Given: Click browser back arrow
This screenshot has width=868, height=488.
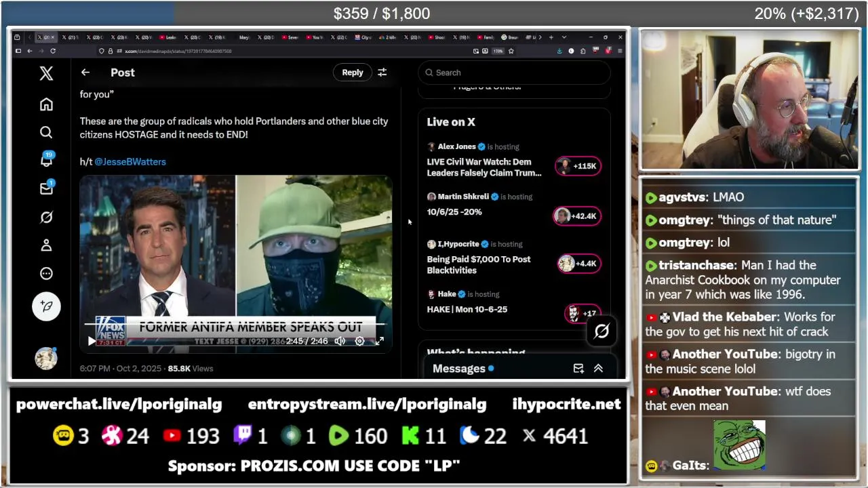Looking at the screenshot, I should pos(30,51).
